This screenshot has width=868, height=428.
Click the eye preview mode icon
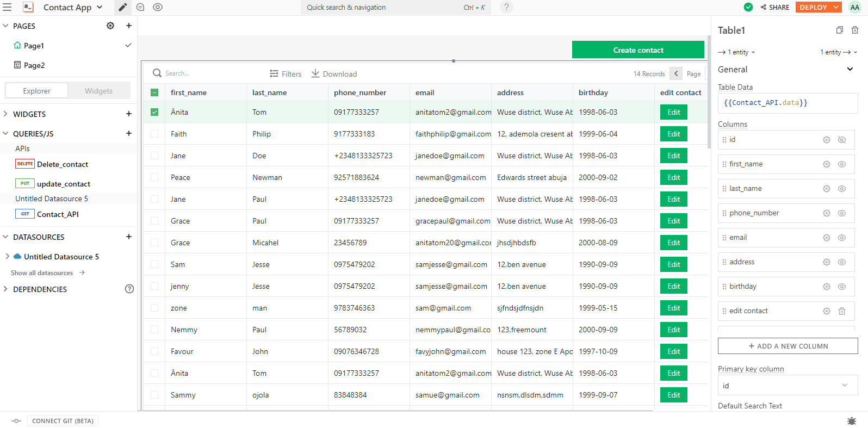tap(158, 7)
